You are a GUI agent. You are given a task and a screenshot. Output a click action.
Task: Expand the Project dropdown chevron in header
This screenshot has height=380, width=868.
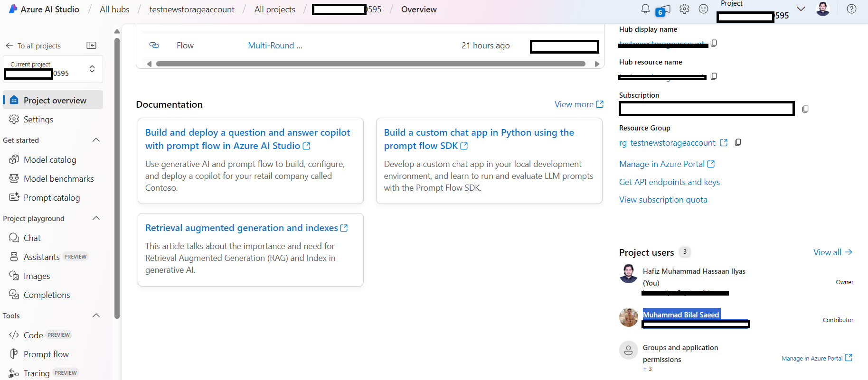tap(801, 9)
